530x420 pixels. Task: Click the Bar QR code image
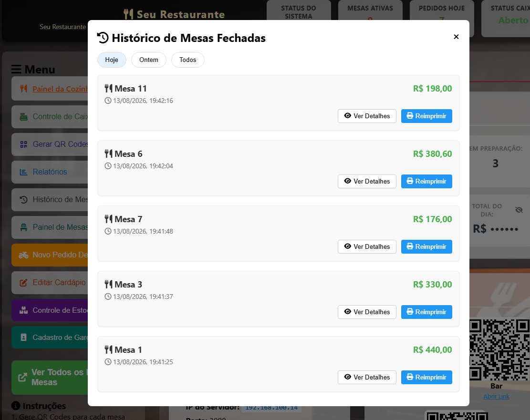pos(499,350)
